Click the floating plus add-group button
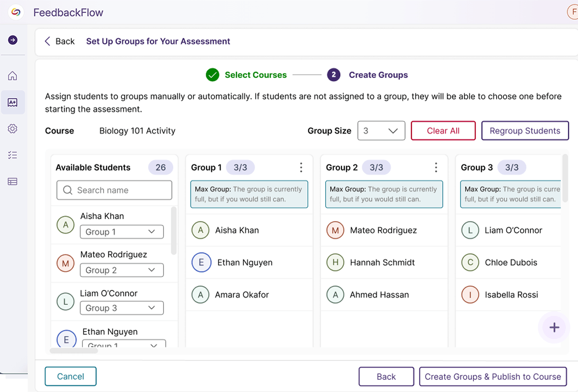Screen dimensions: 578x392 pos(554,327)
